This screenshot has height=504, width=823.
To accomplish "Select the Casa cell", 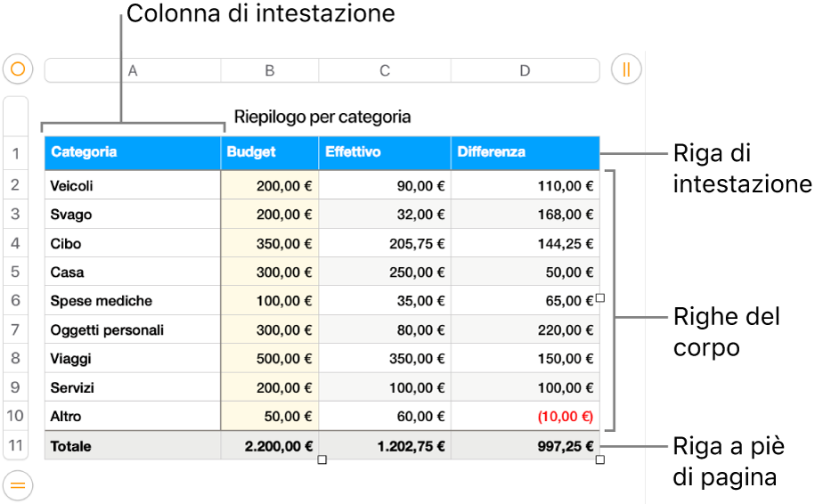I will pyautogui.click(x=133, y=272).
